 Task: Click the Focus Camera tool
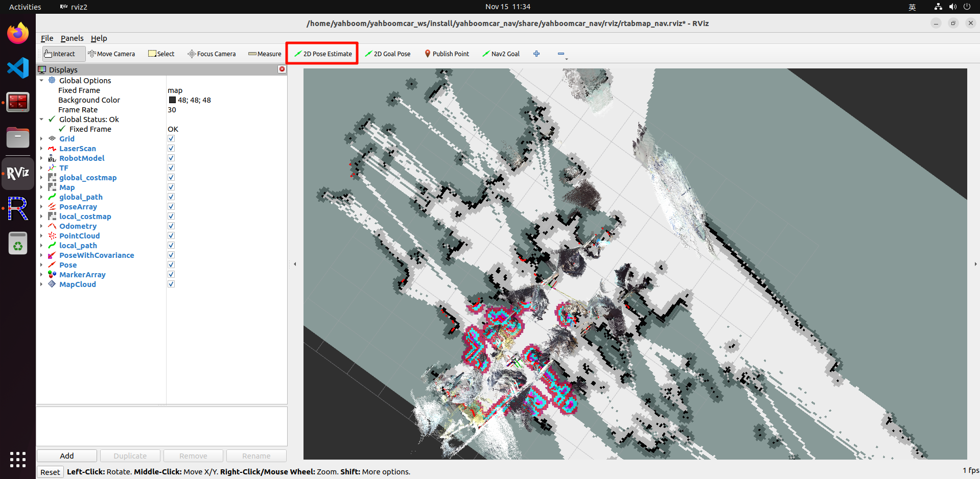tap(212, 54)
